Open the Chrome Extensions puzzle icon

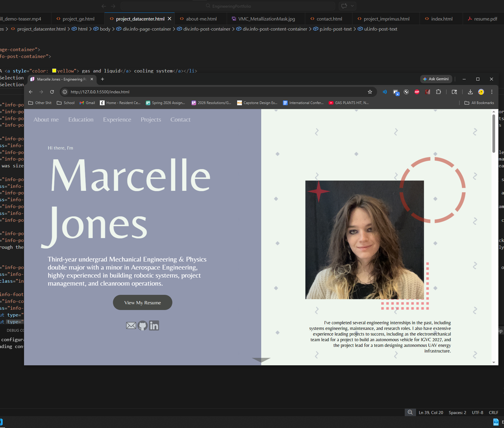tap(438, 92)
